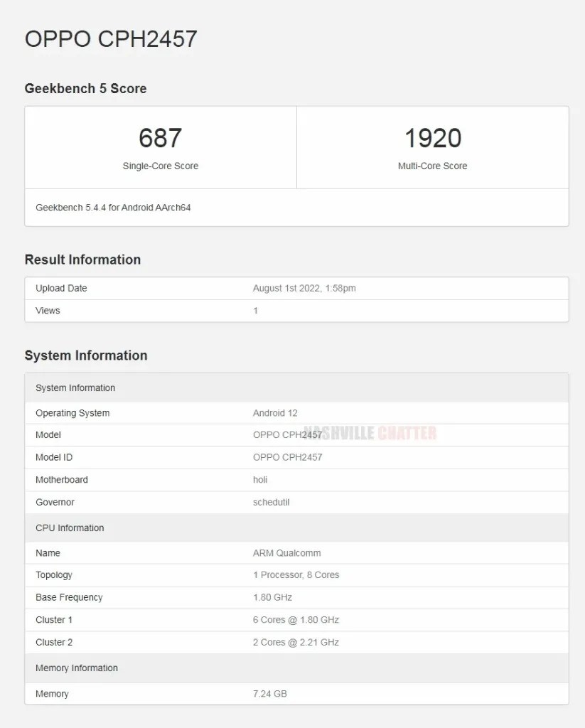Select the 'Geekbench 5 Score' heading
Screen dimensions: 585x728
(85, 88)
